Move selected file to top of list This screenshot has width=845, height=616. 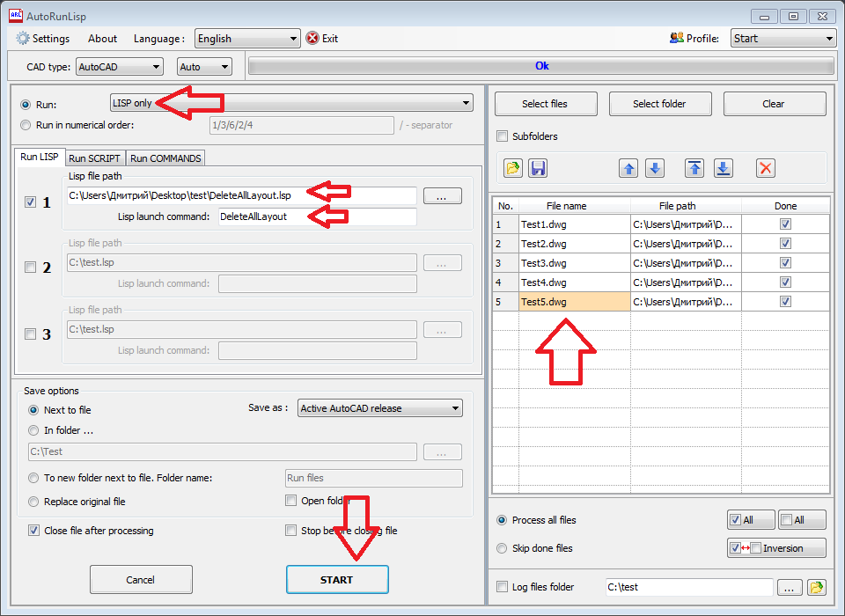click(x=694, y=168)
